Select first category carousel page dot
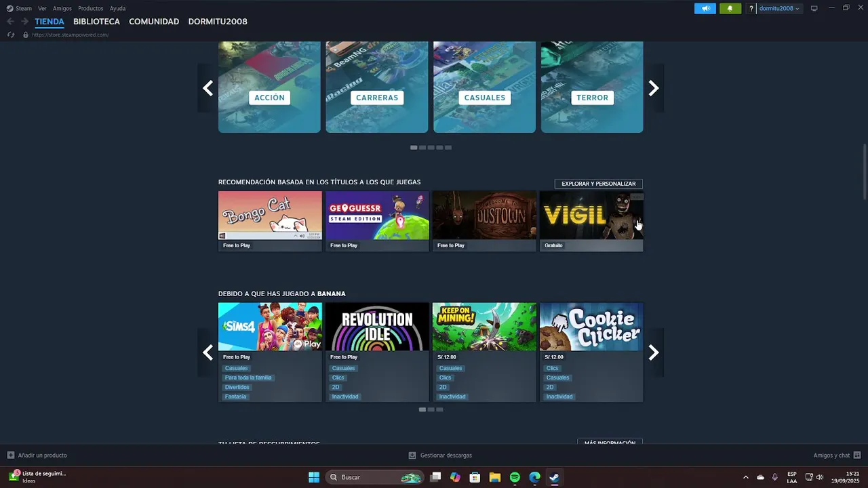868x488 pixels. coord(414,147)
